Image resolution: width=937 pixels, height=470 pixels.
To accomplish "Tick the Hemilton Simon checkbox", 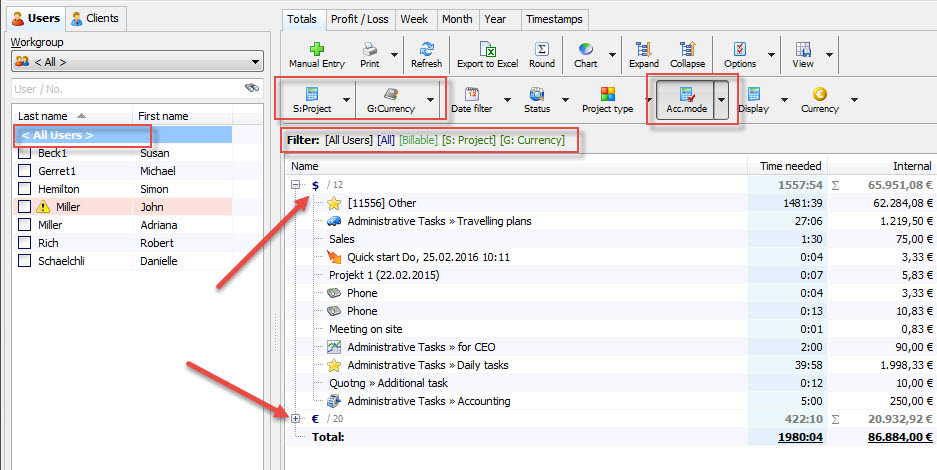I will 25,189.
